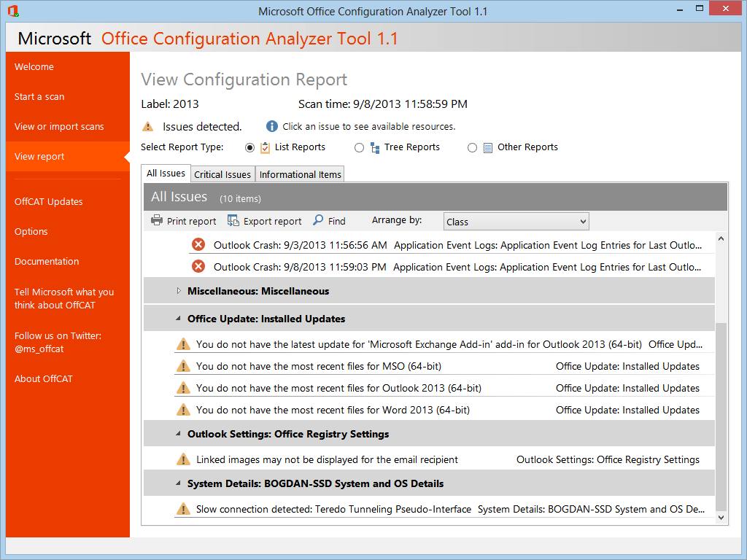Collapse the Office Update: Installed Updates group
This screenshot has height=560, width=747.
click(x=178, y=318)
